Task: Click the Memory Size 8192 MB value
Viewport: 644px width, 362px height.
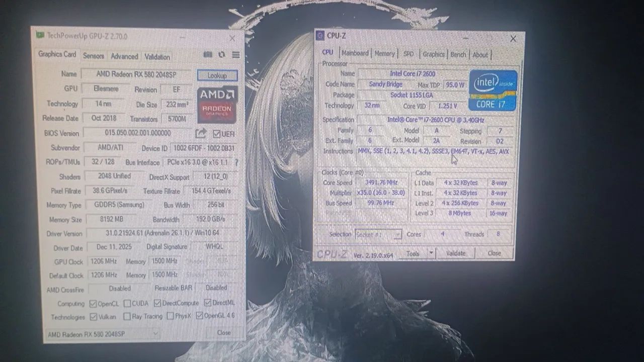Action: click(x=111, y=219)
